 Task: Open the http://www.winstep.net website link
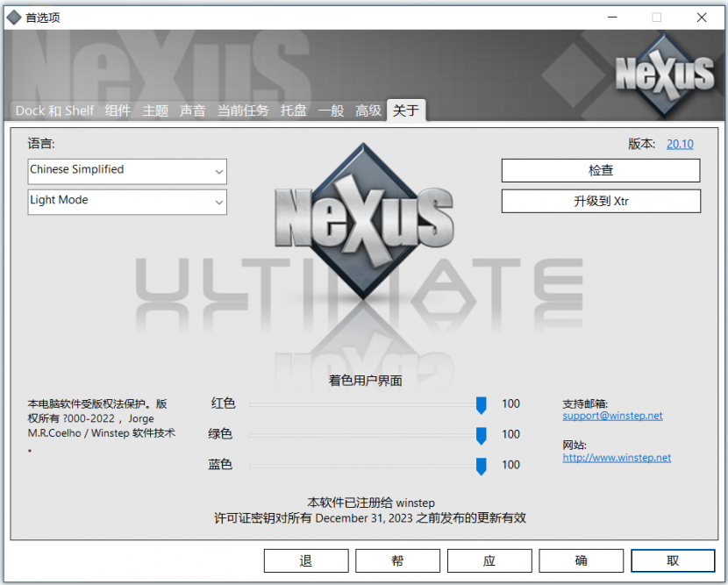[x=617, y=457]
